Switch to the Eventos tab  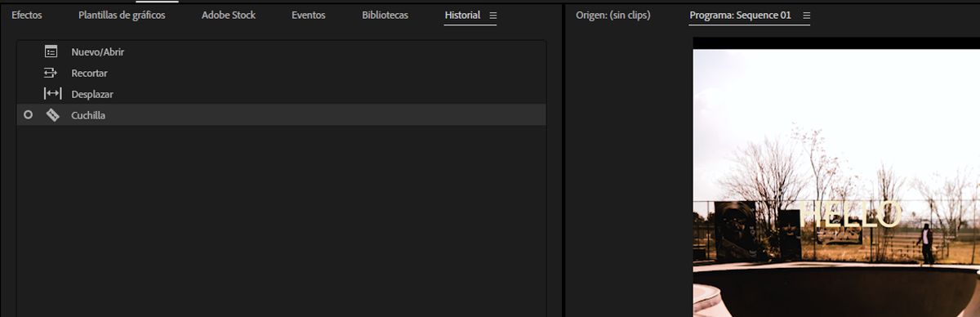point(308,16)
